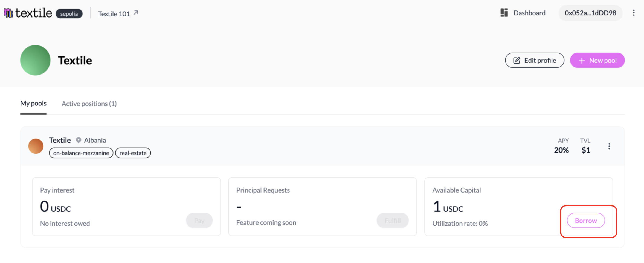Open the top-right three-dot menu
Image resolution: width=644 pixels, height=263 pixels.
pos(634,13)
